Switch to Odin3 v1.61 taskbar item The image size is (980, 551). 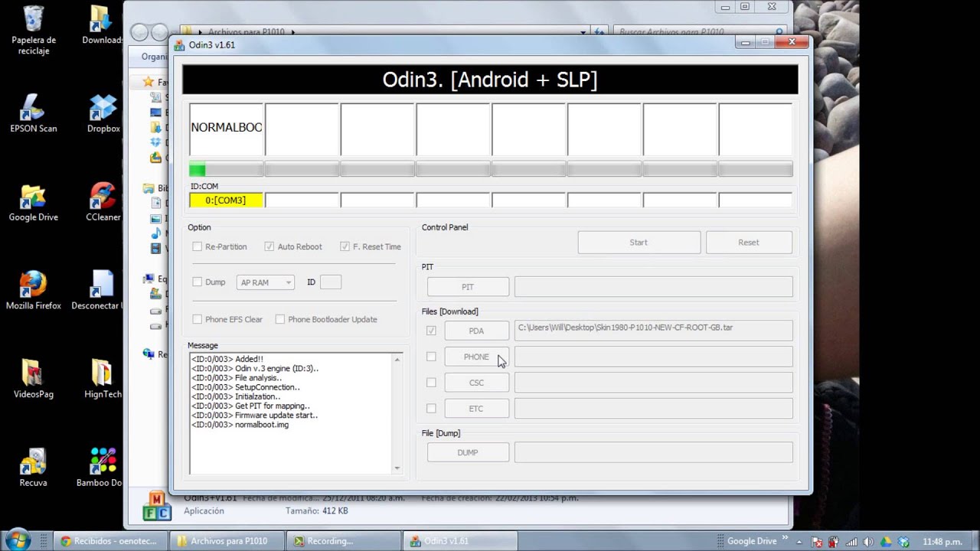(459, 541)
